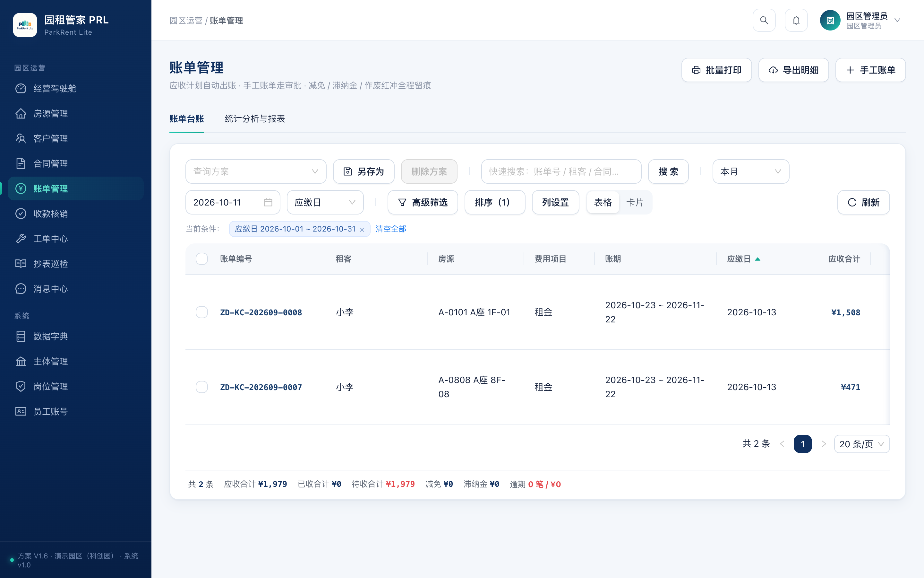The height and width of the screenshot is (578, 924).
Task: Change the 20 条/页 page size dropdown
Action: click(861, 444)
